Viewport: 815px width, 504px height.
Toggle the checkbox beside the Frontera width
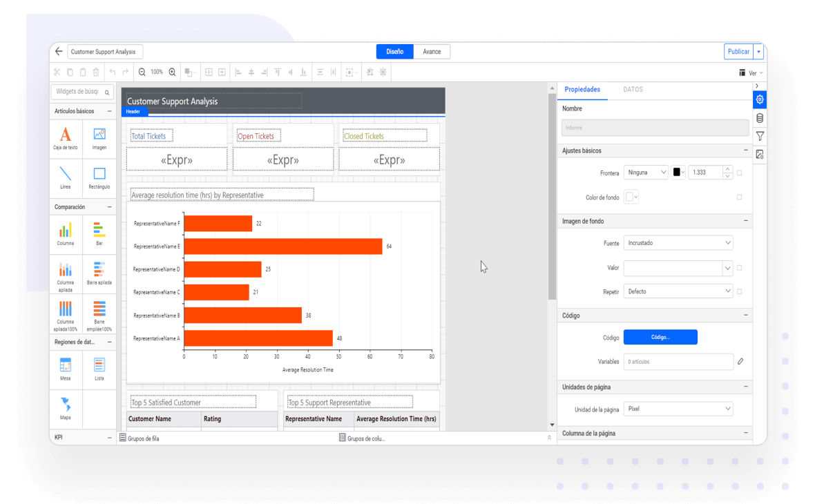point(740,173)
